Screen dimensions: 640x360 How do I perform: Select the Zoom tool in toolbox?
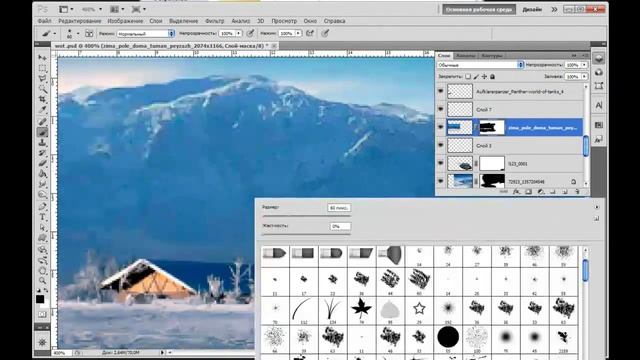42,280
